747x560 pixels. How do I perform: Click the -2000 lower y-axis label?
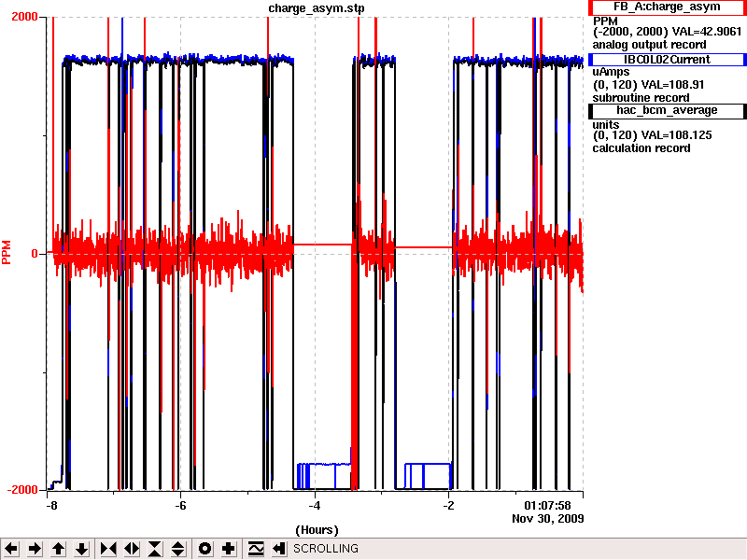click(x=22, y=490)
